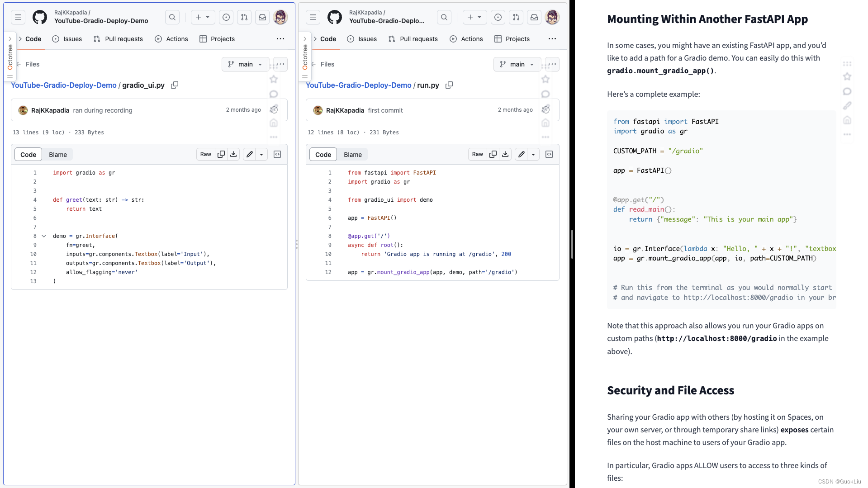
Task: Open search in right GitHub window
Action: [444, 17]
